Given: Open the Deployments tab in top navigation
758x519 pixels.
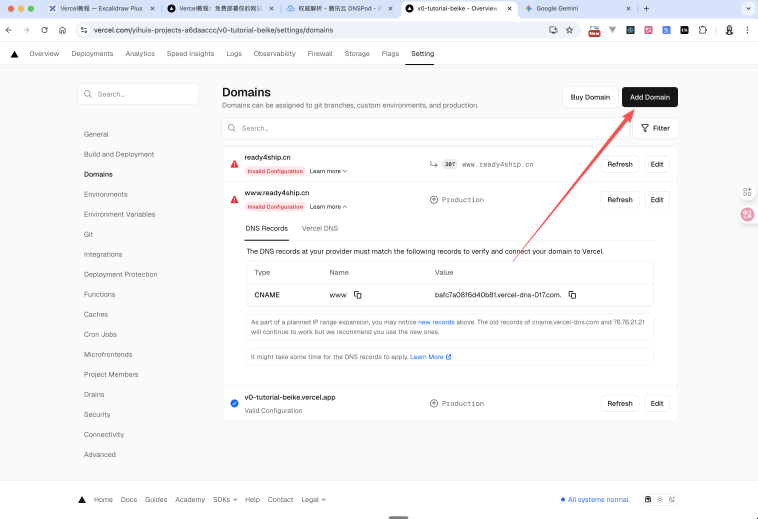Looking at the screenshot, I should [x=92, y=54].
